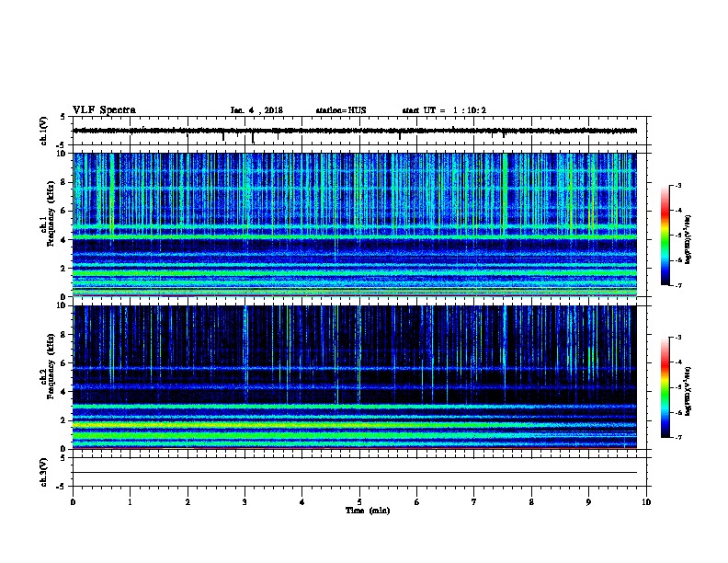This screenshot has width=728, height=563.
Task: Click tick label "7" on the time axis
Action: (474, 502)
